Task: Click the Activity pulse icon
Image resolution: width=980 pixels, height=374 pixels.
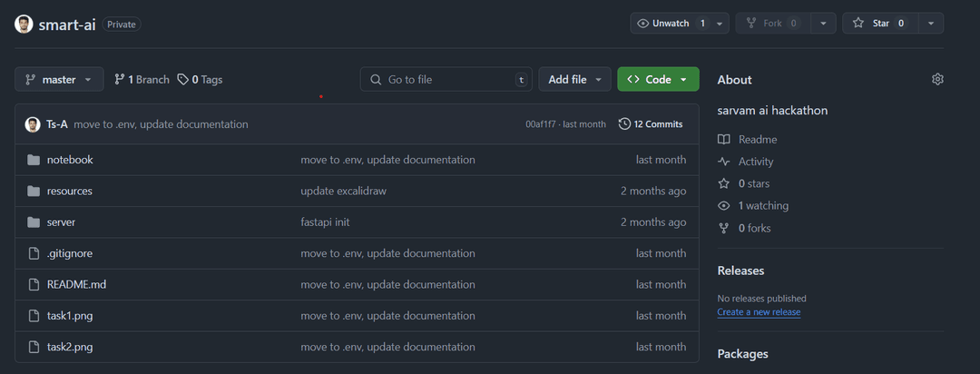Action: click(x=723, y=162)
